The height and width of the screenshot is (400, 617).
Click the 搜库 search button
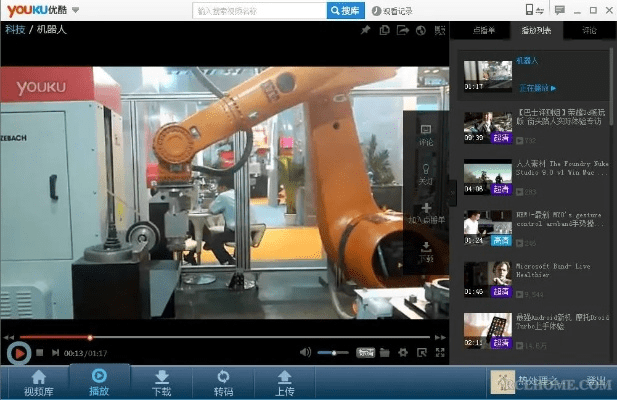[x=345, y=11]
